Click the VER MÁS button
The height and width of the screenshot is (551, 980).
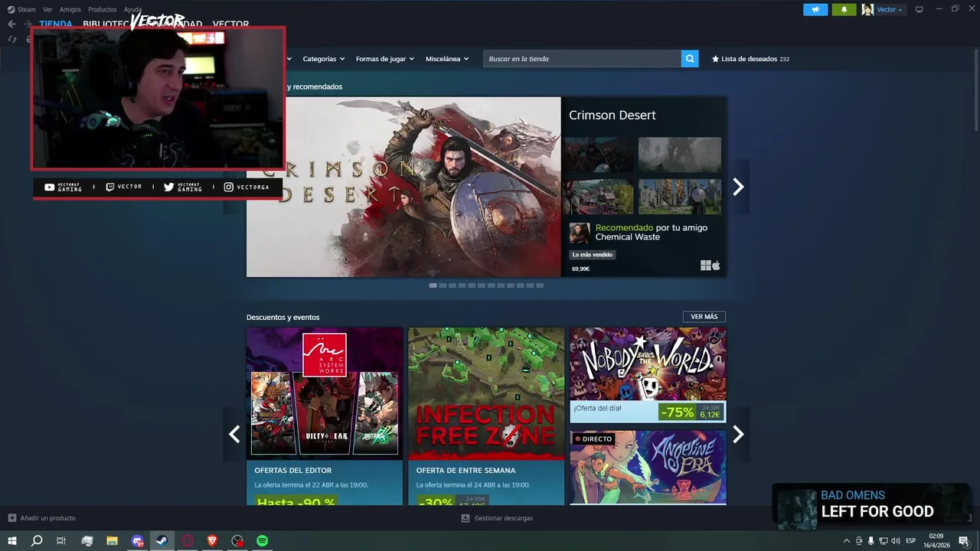pos(704,317)
